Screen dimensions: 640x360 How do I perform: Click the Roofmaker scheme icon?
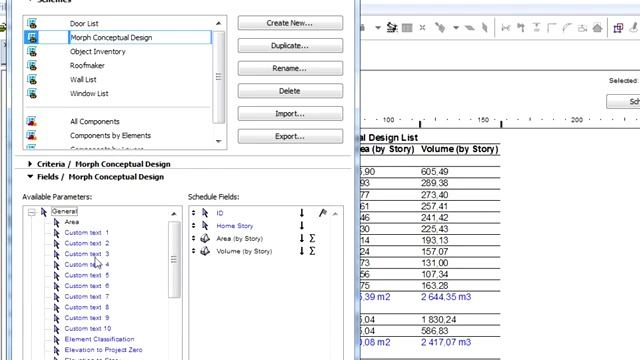coord(32,65)
